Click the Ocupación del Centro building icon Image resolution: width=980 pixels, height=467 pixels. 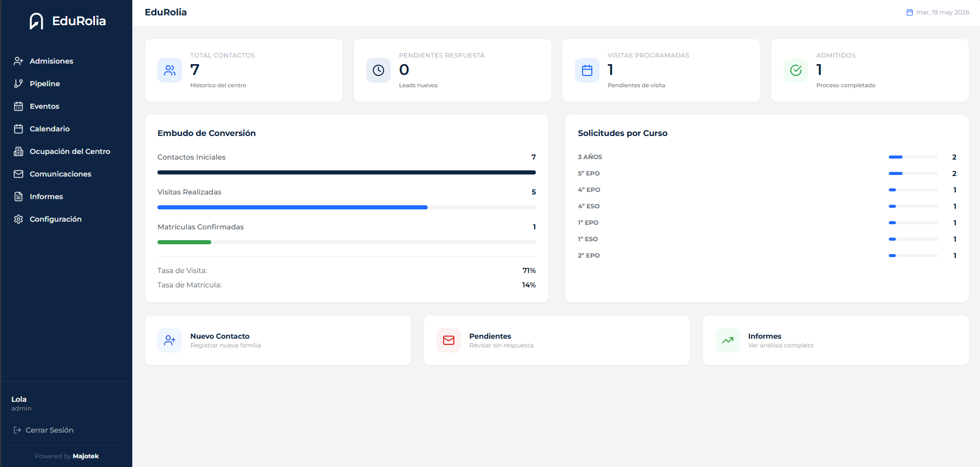[18, 151]
